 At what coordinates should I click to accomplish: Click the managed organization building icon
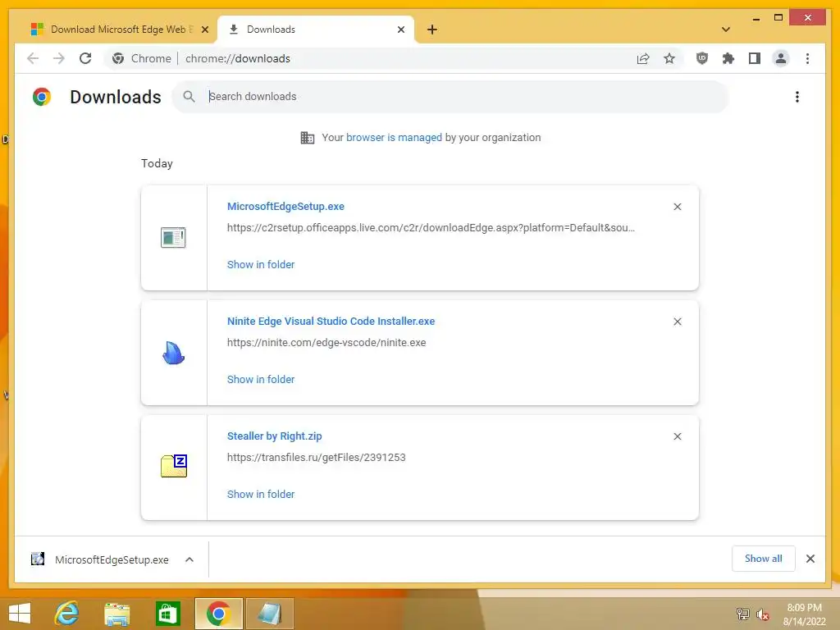pyautogui.click(x=308, y=138)
